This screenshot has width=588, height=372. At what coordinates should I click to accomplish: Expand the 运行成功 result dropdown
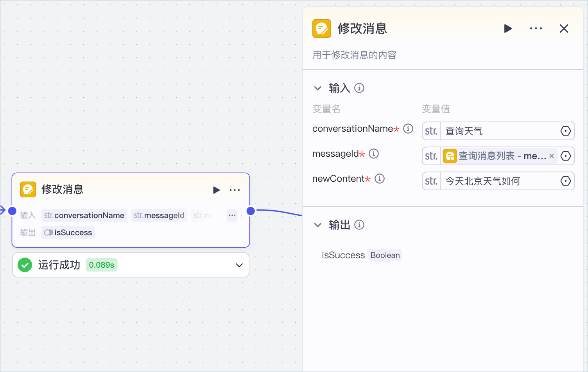tap(239, 265)
